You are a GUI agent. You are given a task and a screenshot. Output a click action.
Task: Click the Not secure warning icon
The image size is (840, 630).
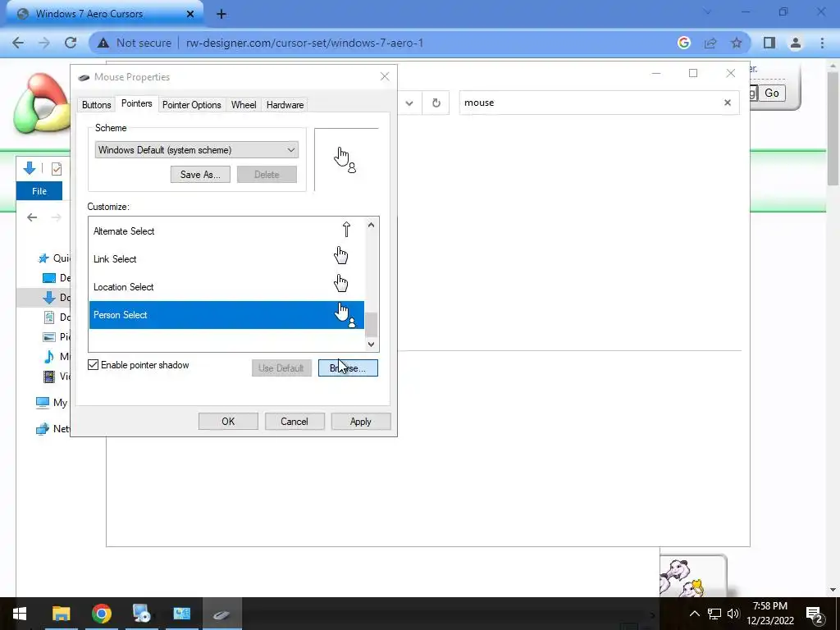coord(103,43)
